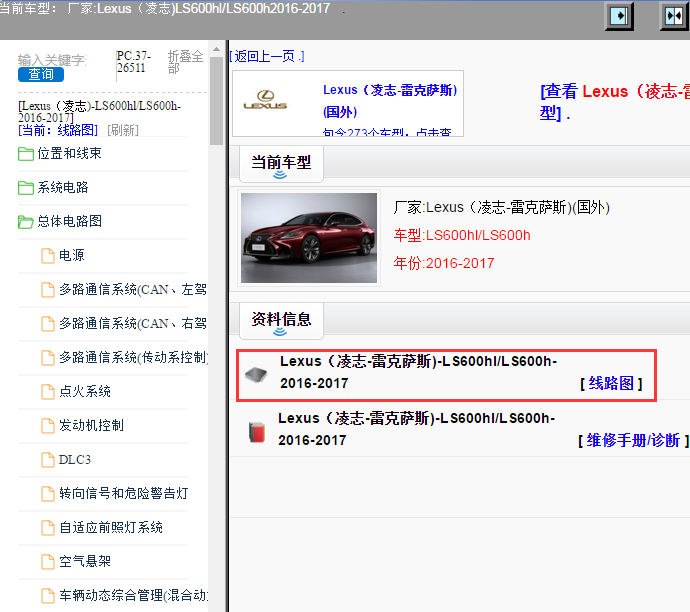Select the 资料信息 tab

pos(281,321)
